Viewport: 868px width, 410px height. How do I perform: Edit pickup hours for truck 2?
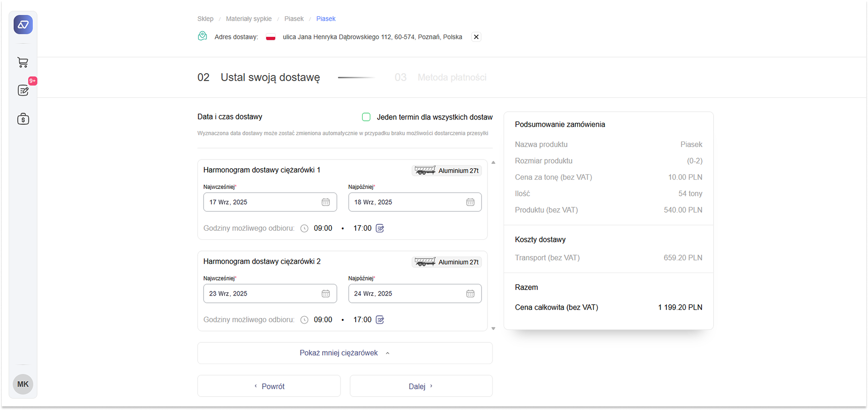tap(380, 320)
